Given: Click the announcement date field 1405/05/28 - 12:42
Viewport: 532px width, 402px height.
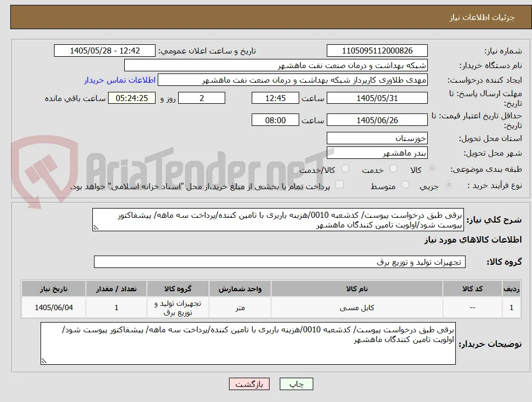Looking at the screenshot, I should click(x=104, y=51).
